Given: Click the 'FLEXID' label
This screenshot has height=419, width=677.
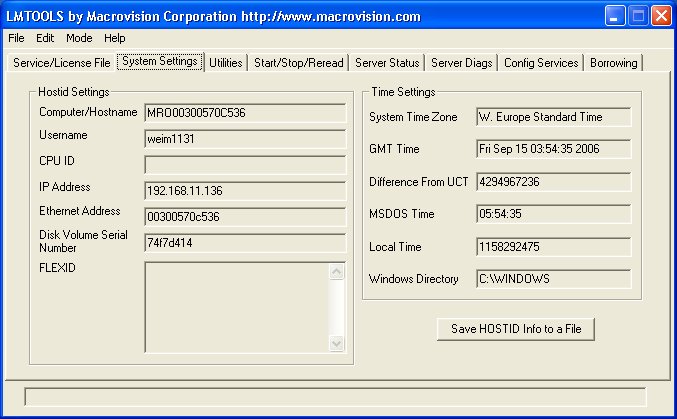Looking at the screenshot, I should pos(57,268).
